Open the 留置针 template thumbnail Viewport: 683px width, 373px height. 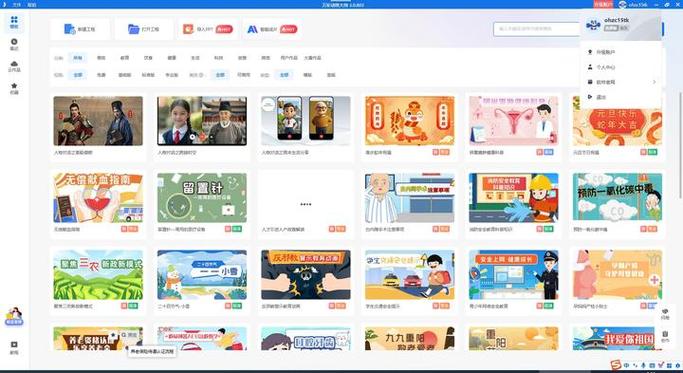[202, 198]
